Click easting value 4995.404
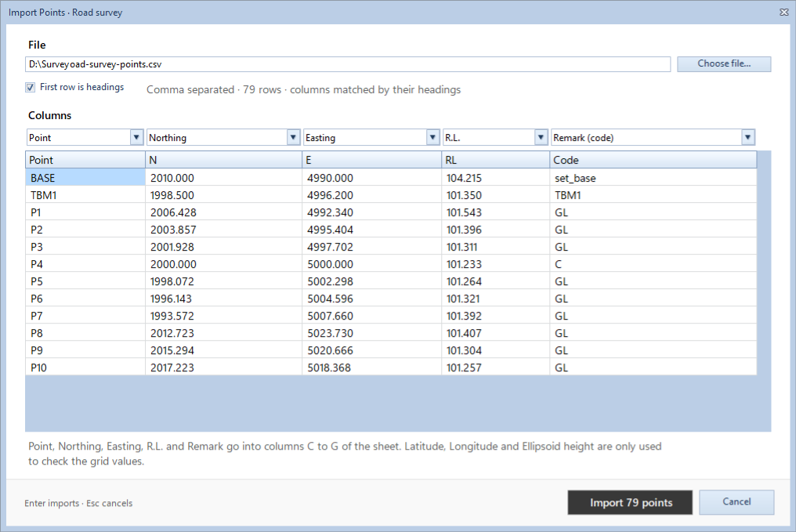 [x=371, y=230]
